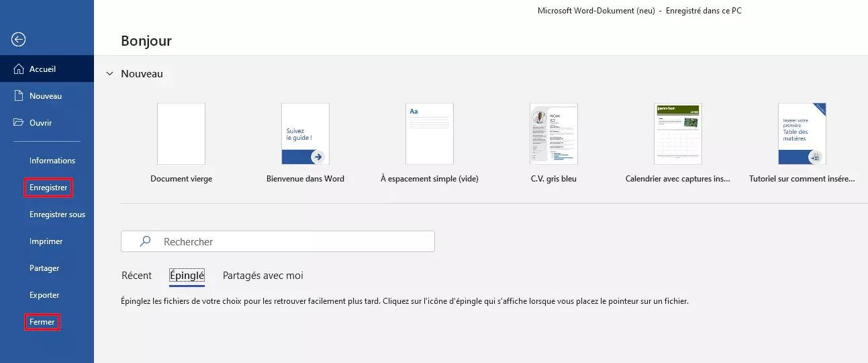Screen dimensions: 868x363
Task: Open the Informations page
Action: point(52,161)
